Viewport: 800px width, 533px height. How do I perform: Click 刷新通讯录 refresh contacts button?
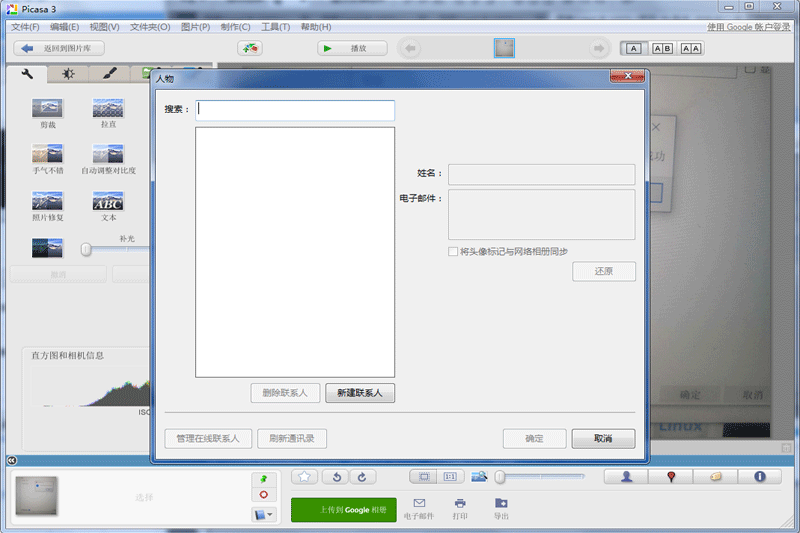(292, 438)
